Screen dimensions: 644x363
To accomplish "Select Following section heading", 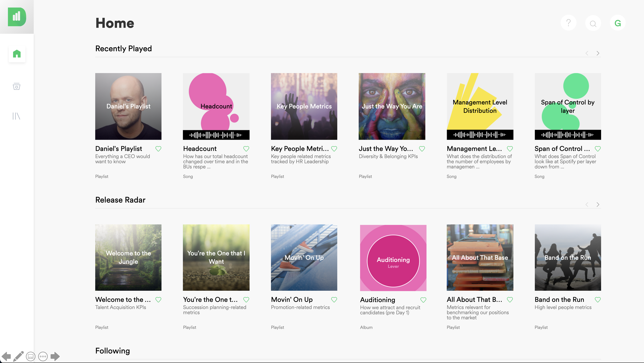I will click(x=113, y=351).
